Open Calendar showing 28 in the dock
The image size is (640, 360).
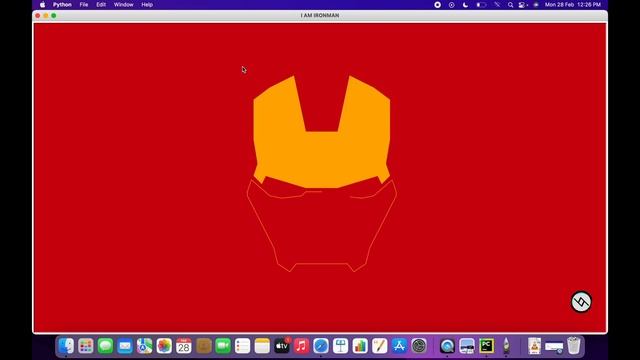(x=184, y=346)
